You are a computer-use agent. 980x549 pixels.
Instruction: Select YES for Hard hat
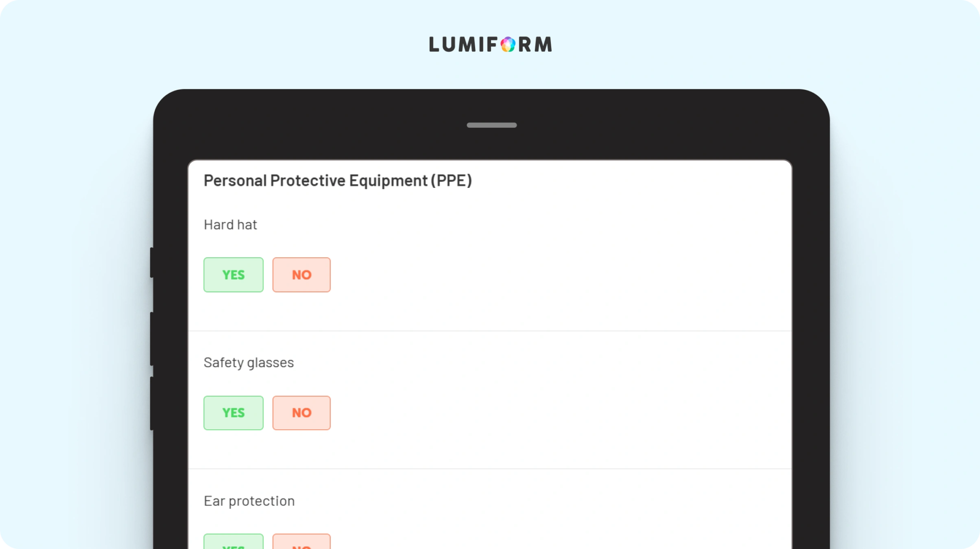click(234, 274)
